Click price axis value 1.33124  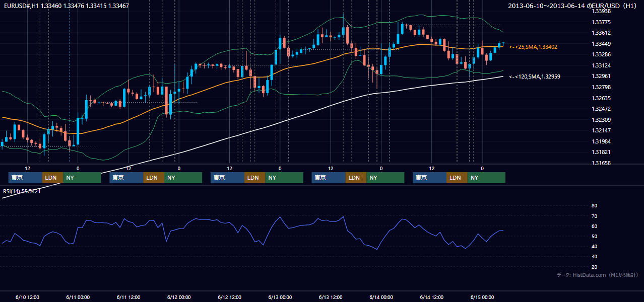(601, 65)
